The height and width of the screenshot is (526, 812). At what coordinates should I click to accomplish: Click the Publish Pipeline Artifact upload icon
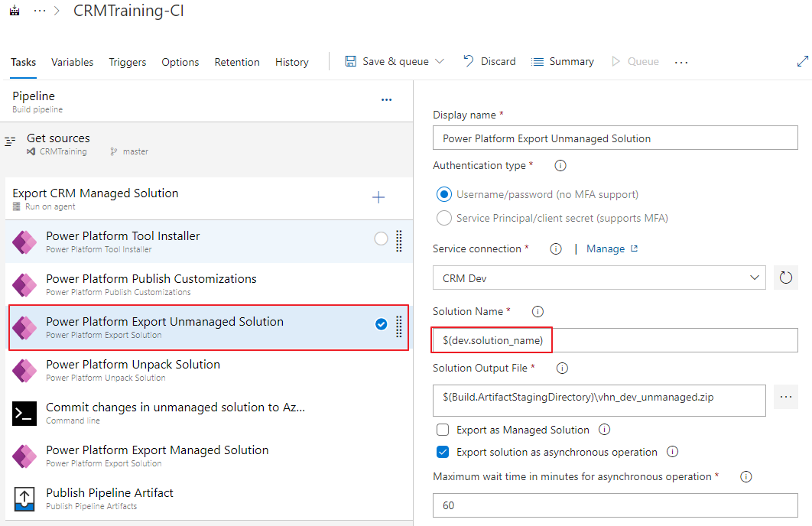pos(24,499)
